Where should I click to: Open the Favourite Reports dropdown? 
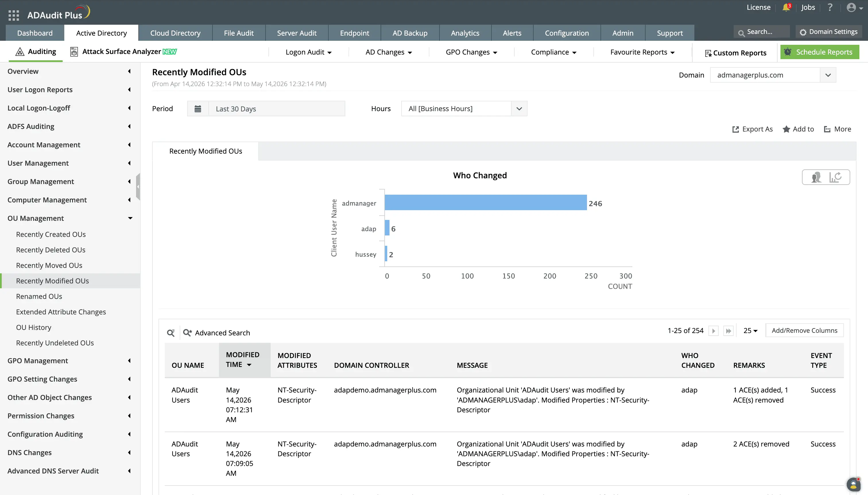click(642, 52)
